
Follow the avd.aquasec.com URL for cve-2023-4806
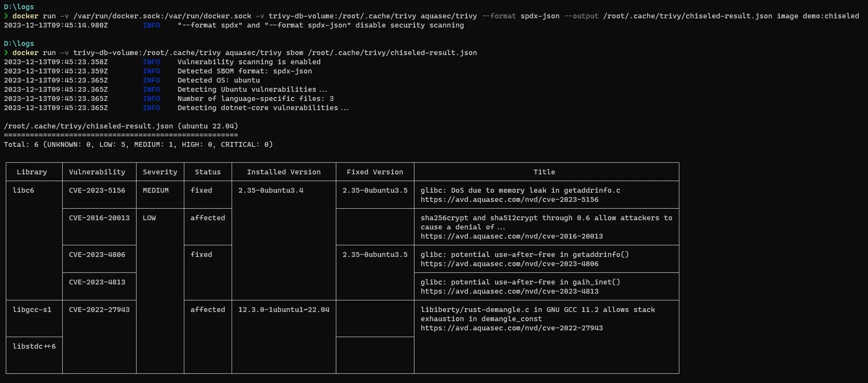[x=509, y=264]
